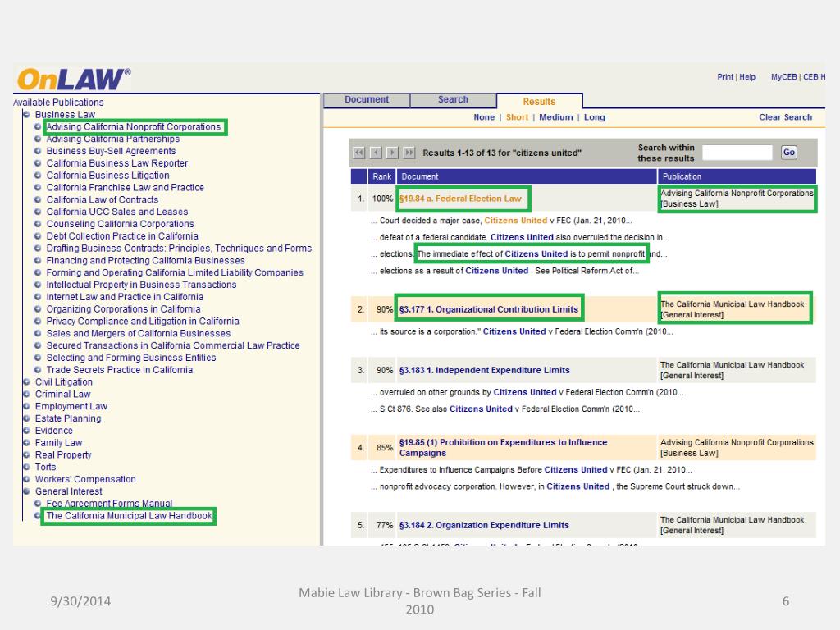Expand the Employment Law category
Screen dimensions: 840x630
point(26,406)
